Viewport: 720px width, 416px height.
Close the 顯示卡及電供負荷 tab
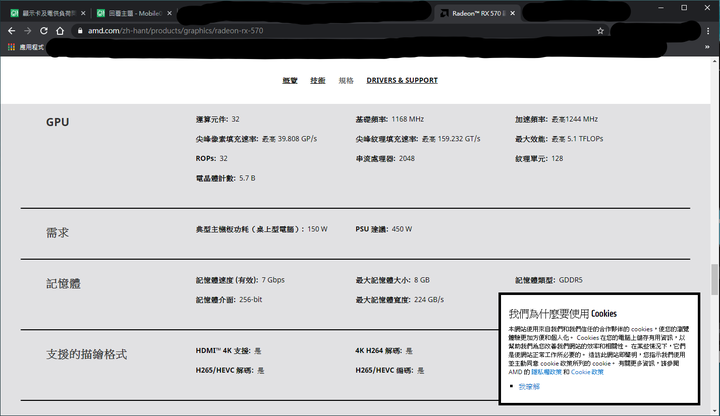pyautogui.click(x=83, y=13)
